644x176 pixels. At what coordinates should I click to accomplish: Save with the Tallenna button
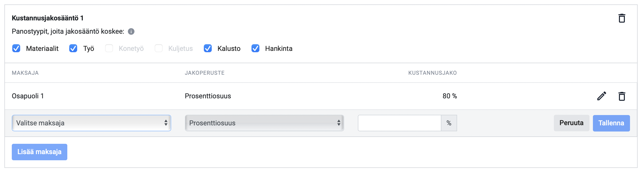point(611,123)
